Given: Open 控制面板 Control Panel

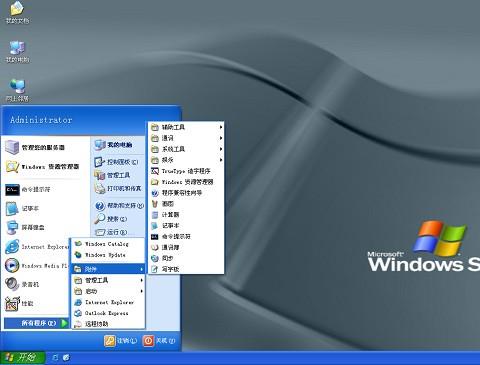Looking at the screenshot, I should (117, 162).
